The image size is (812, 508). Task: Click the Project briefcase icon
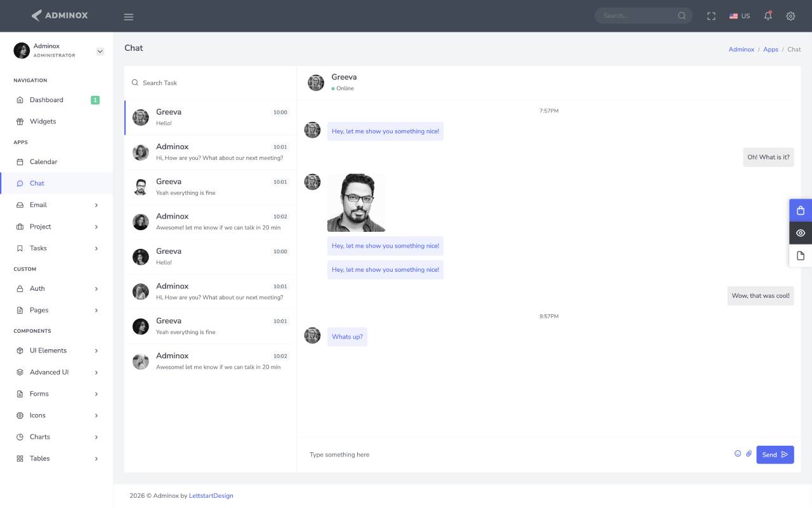point(20,227)
